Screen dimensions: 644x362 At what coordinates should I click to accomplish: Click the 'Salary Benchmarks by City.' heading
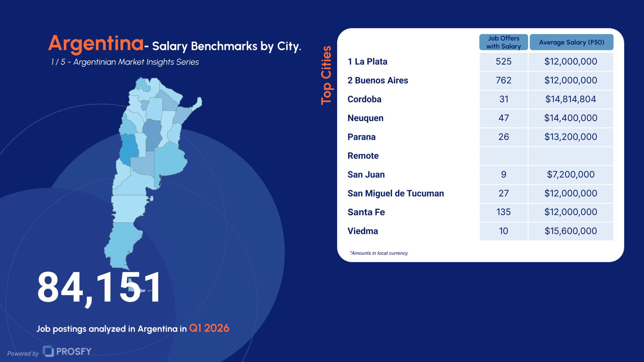227,46
